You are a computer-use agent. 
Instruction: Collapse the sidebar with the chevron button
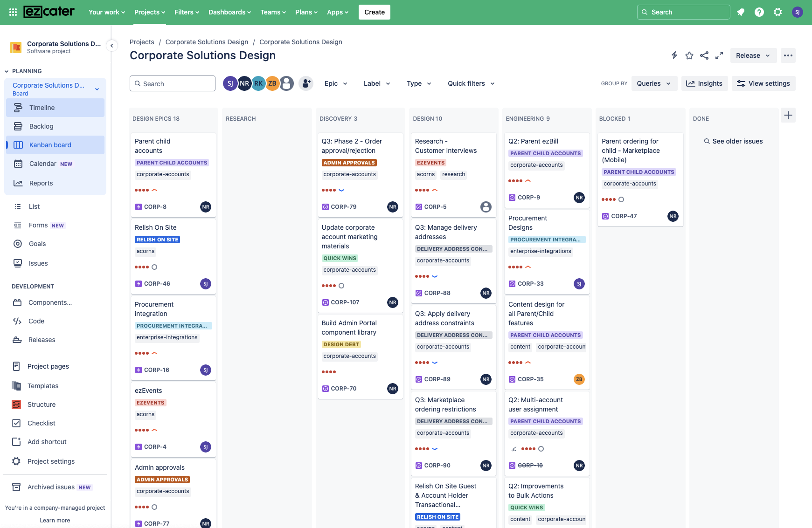click(111, 46)
